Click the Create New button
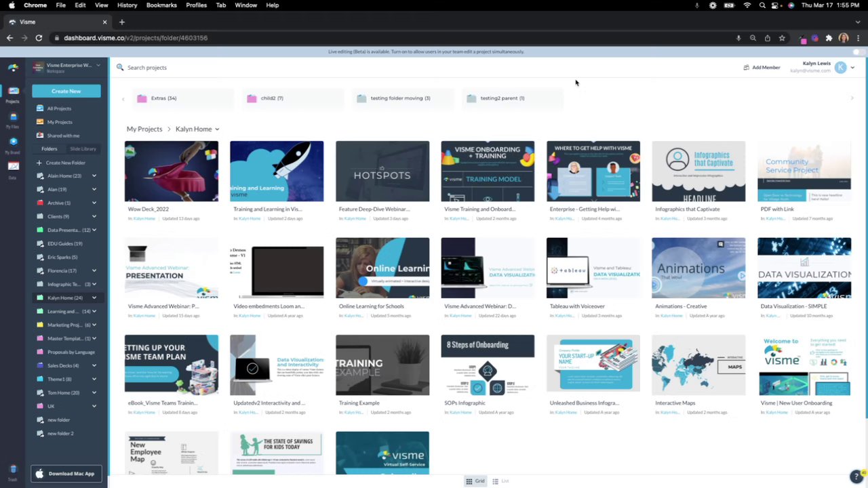The image size is (868, 488). [66, 91]
